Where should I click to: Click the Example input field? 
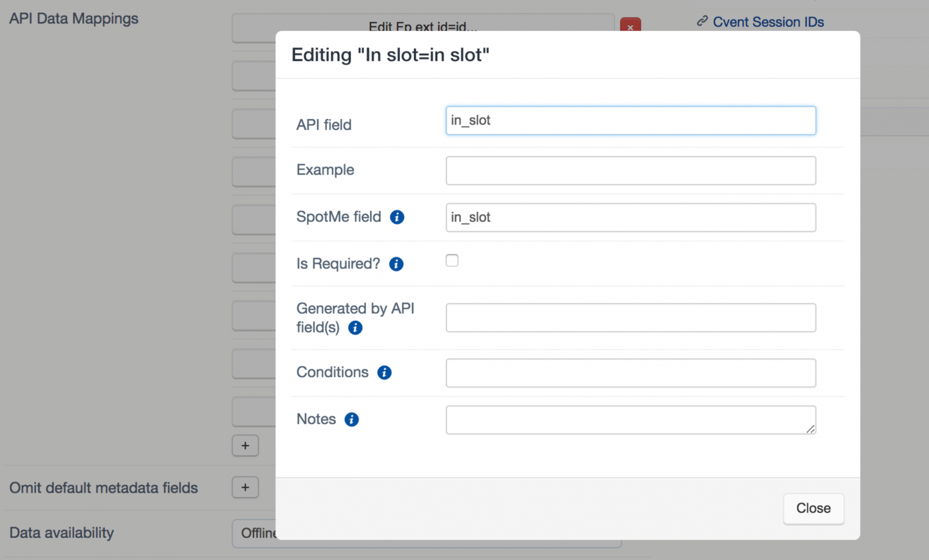coord(631,171)
